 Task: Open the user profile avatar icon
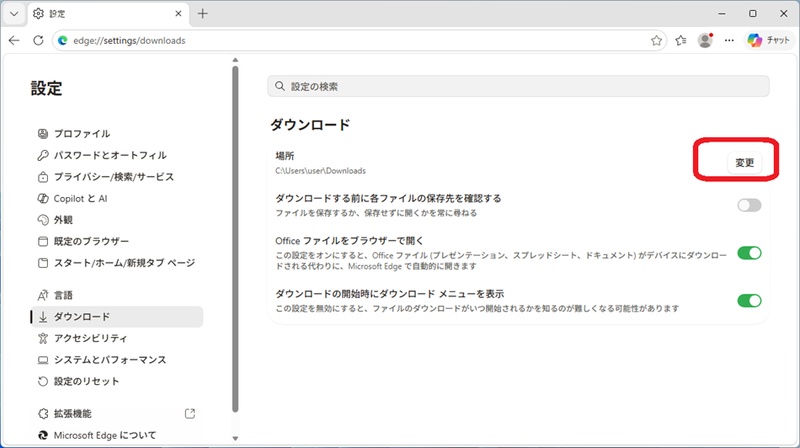[705, 40]
